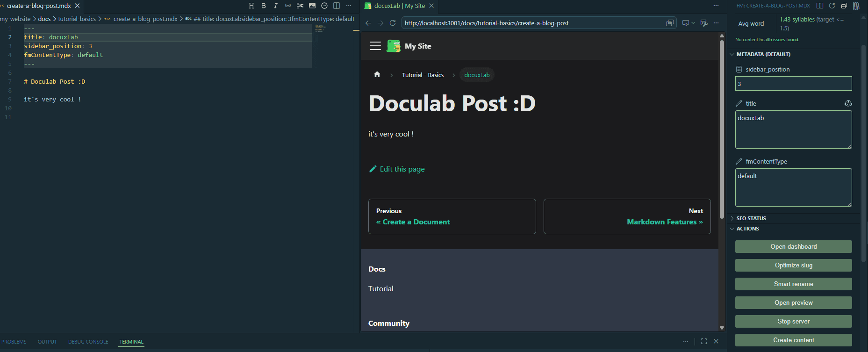Click the editor minimap thumbnail
Screen dimensions: 868x352
pos(320,28)
